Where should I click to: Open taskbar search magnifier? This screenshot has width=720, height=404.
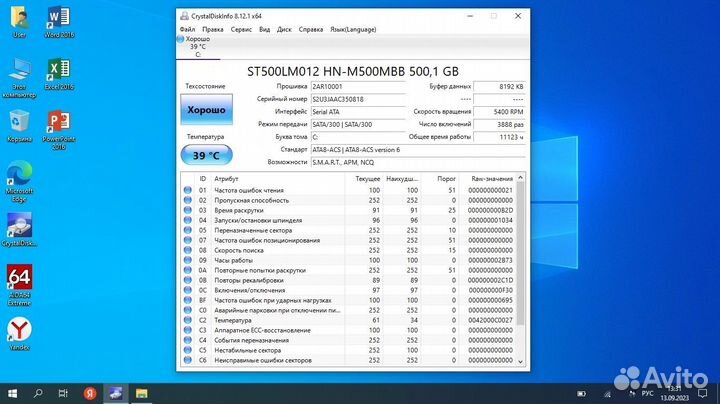tap(38, 393)
